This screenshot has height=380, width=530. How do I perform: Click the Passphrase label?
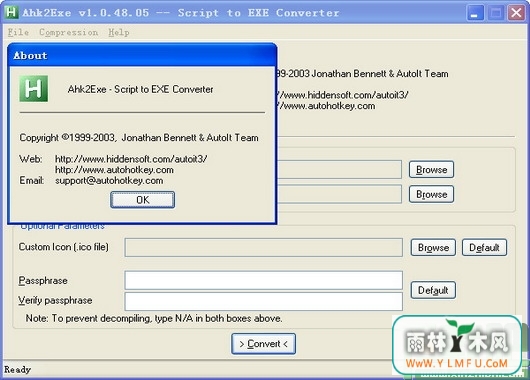pos(43,281)
